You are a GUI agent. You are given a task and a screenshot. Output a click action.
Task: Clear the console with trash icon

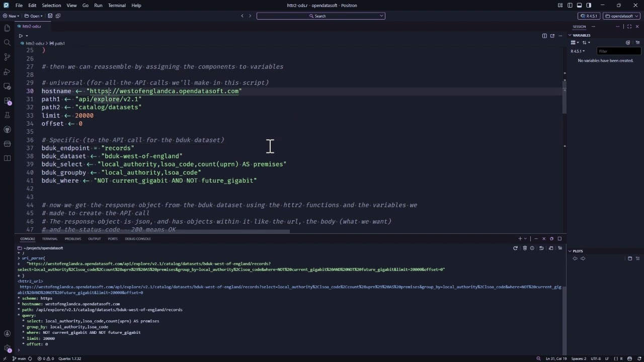[x=525, y=248]
